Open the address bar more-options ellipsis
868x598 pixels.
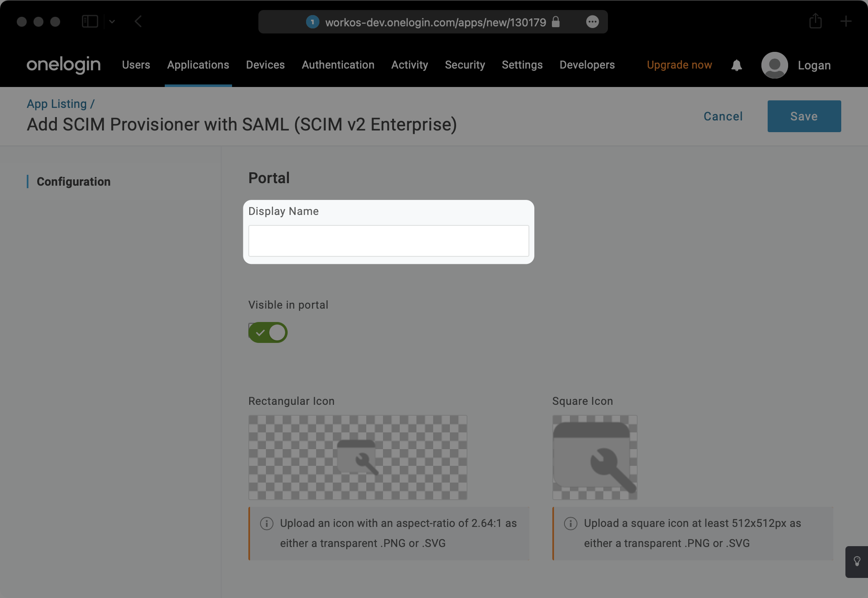[x=593, y=22]
